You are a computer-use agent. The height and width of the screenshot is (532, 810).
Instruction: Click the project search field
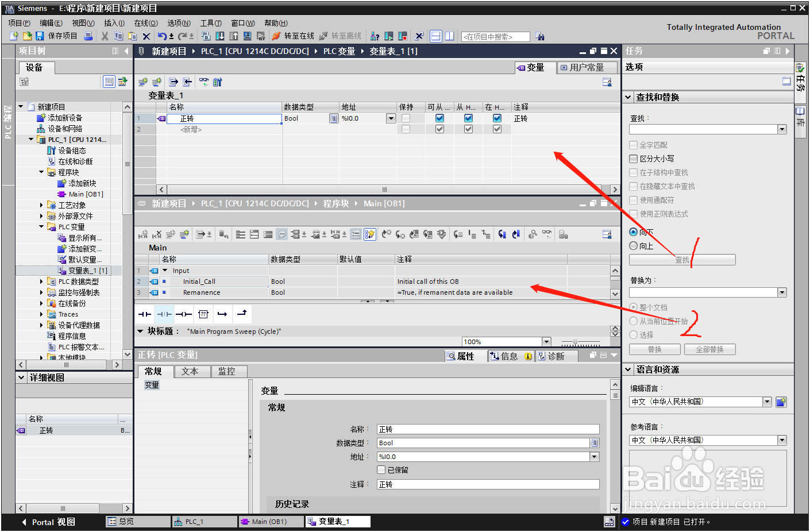(495, 36)
